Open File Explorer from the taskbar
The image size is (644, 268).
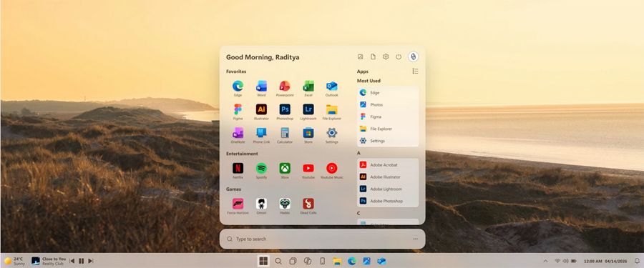(x=337, y=261)
